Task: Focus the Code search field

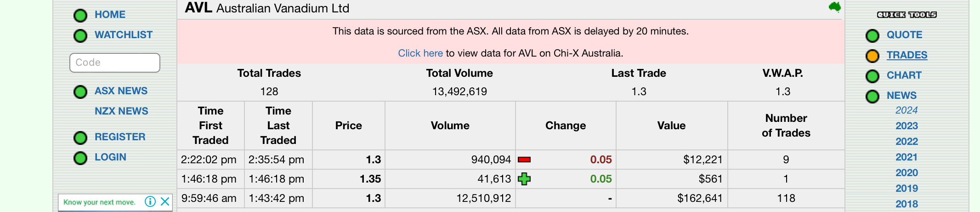Action: click(115, 63)
